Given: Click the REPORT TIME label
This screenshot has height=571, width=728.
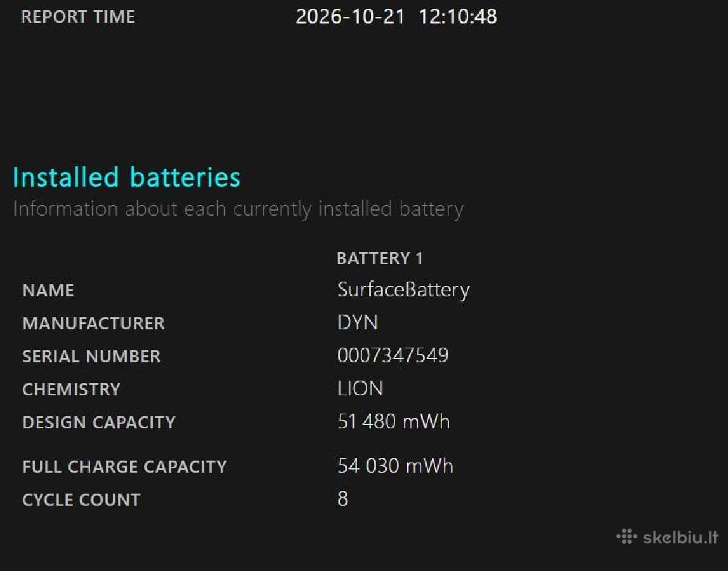Looking at the screenshot, I should point(78,16).
